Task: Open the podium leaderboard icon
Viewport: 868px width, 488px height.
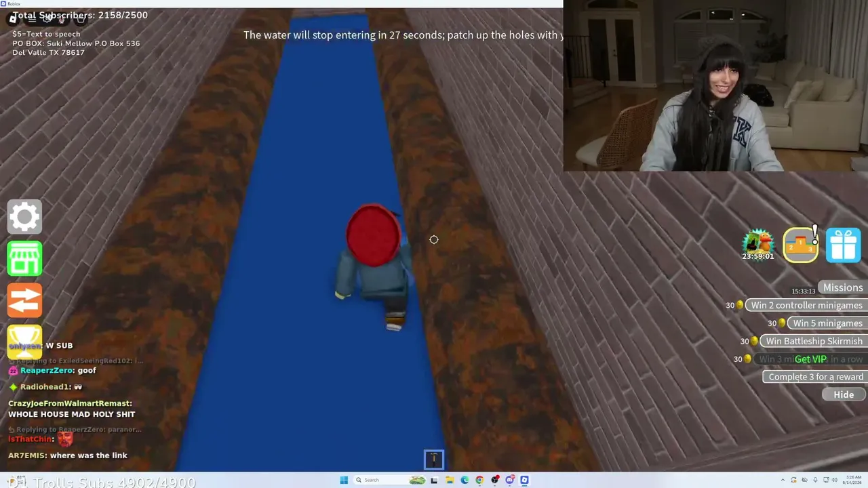Action: point(801,245)
